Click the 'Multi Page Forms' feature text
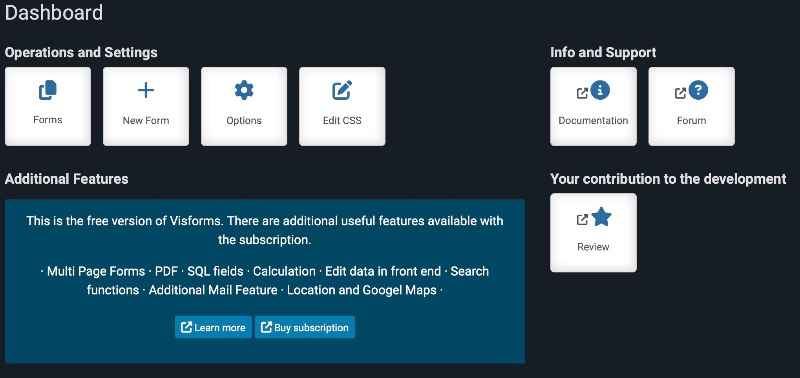 point(96,271)
